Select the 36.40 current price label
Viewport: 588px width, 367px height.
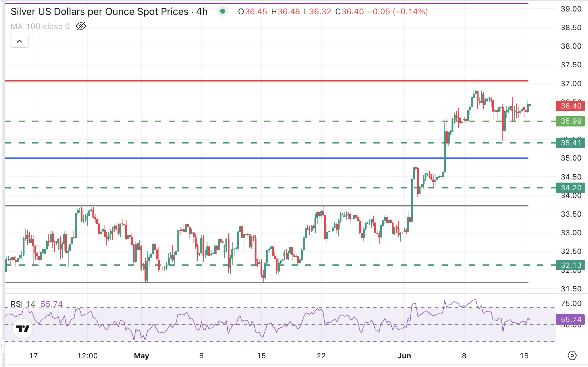[570, 106]
